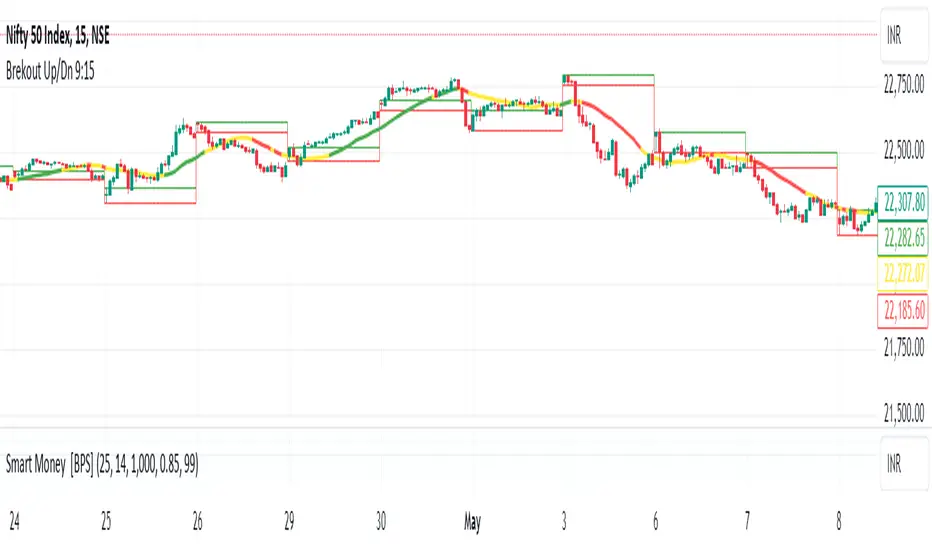This screenshot has height=550, width=932.
Task: Click the 22,282.65 green-outlined price label
Action: [904, 238]
